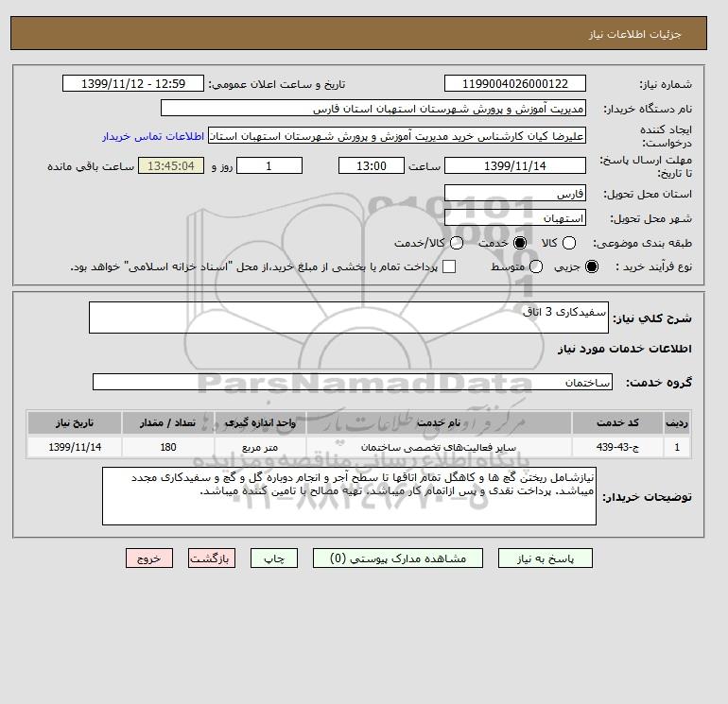Click the شماره نیاز field 1199004026000122
This screenshot has width=728, height=704.
point(515,83)
